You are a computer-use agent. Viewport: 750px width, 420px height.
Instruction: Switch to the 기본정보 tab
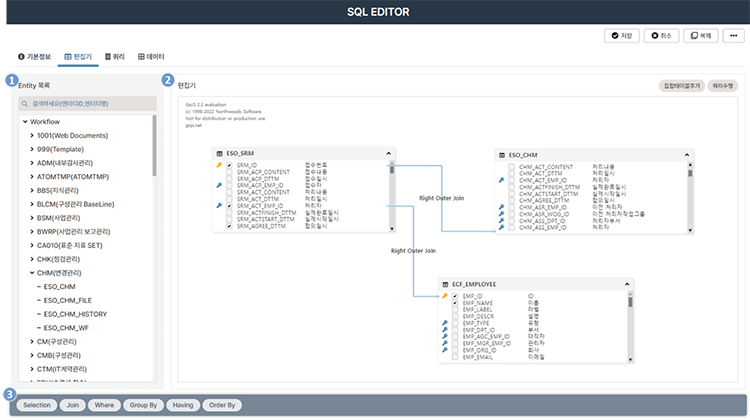[x=36, y=57]
